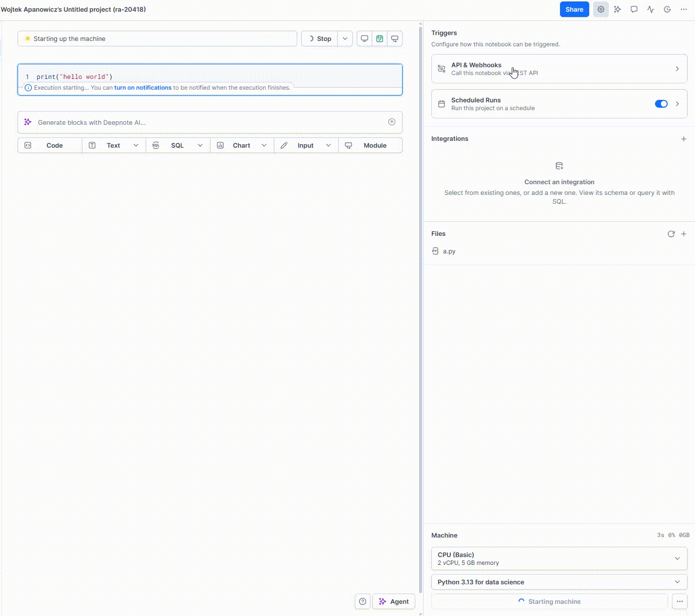
Task: Open the machine options three-dots button
Action: [x=680, y=601]
